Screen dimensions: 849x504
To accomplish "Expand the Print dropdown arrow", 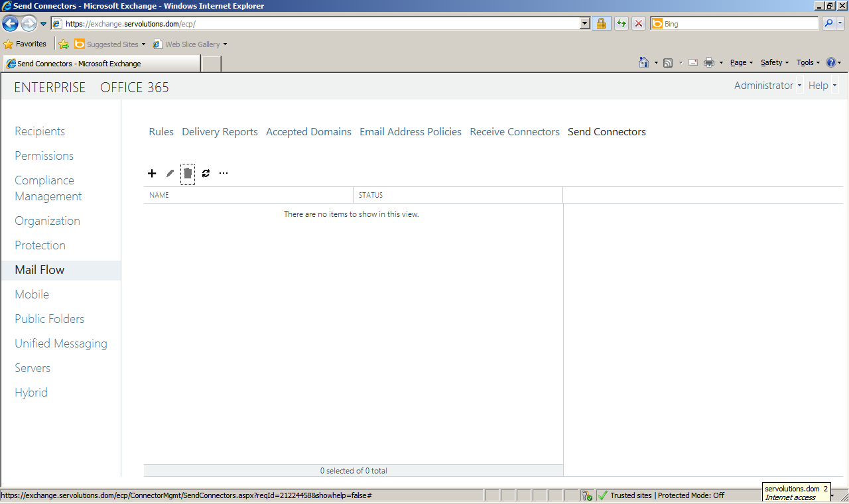I will pyautogui.click(x=721, y=63).
